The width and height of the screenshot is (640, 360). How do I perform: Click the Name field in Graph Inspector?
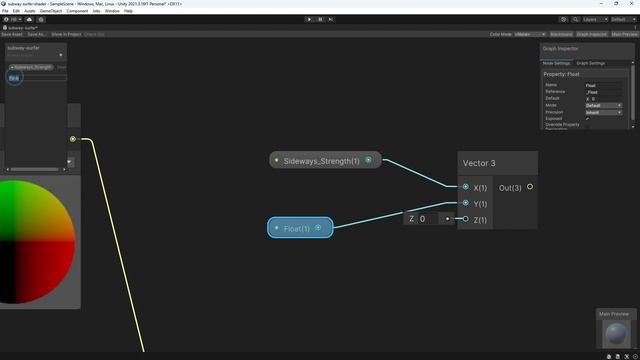[x=603, y=85]
